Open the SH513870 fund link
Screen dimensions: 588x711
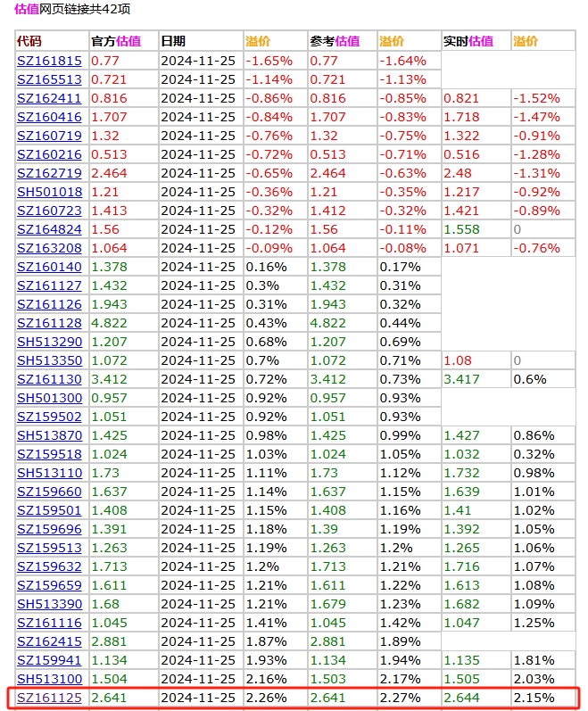pyautogui.click(x=49, y=435)
